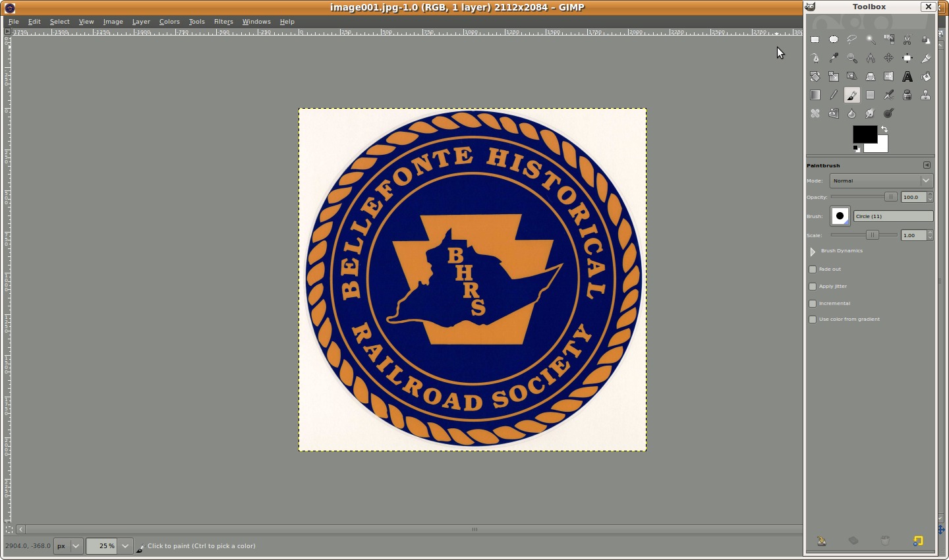The image size is (949, 560).
Task: Swap foreground and background colors
Action: pos(884,129)
